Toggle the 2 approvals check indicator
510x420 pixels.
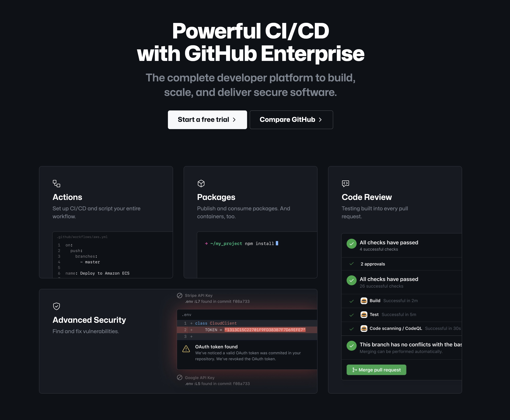tap(352, 263)
